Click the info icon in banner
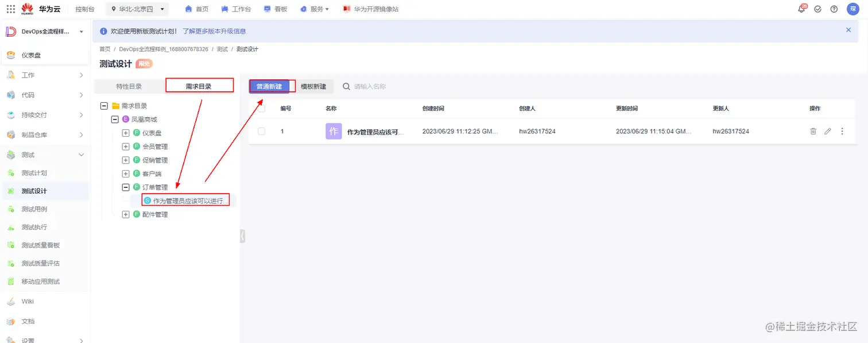Viewport: 868px width, 343px height. (x=103, y=31)
